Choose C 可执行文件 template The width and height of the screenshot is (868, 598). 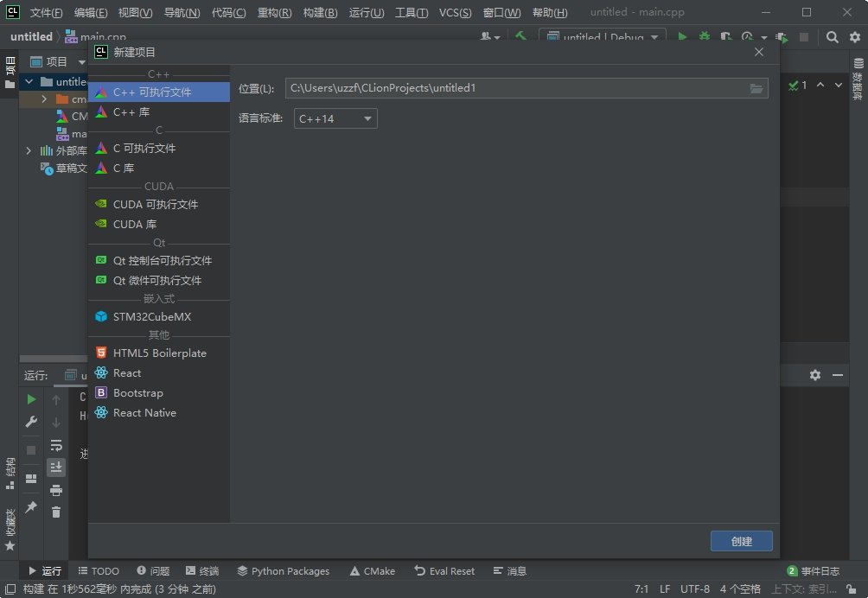click(159, 148)
